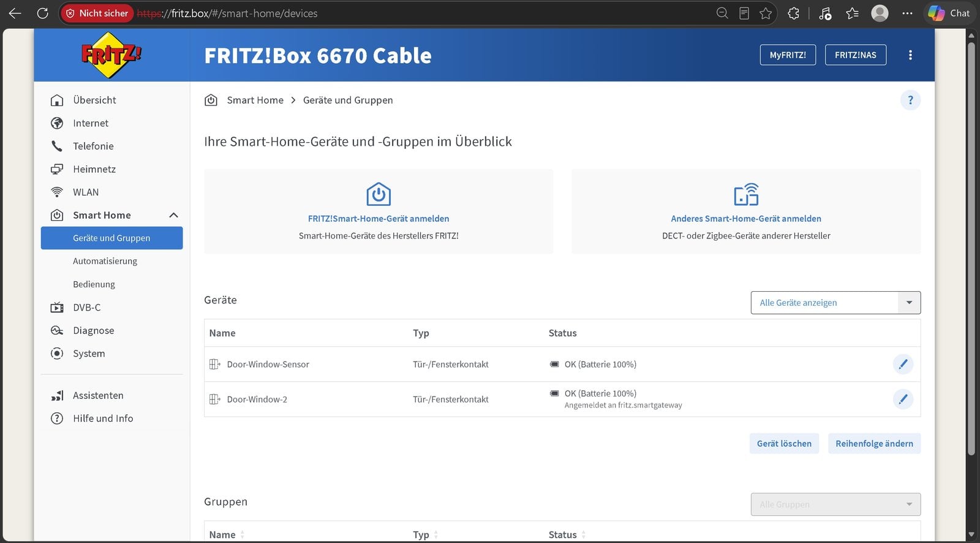Screen dimensions: 980x543
Task: Edit Door-Window-Sensor with pencil icon
Action: pos(903,364)
